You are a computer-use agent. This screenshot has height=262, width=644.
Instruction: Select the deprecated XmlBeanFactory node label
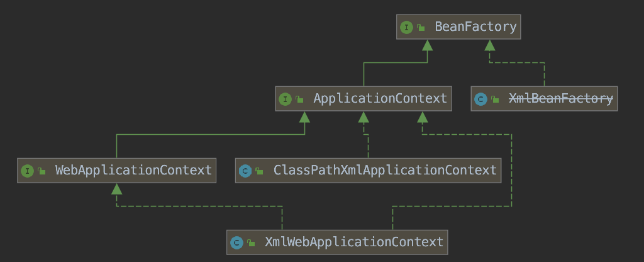[x=560, y=99]
